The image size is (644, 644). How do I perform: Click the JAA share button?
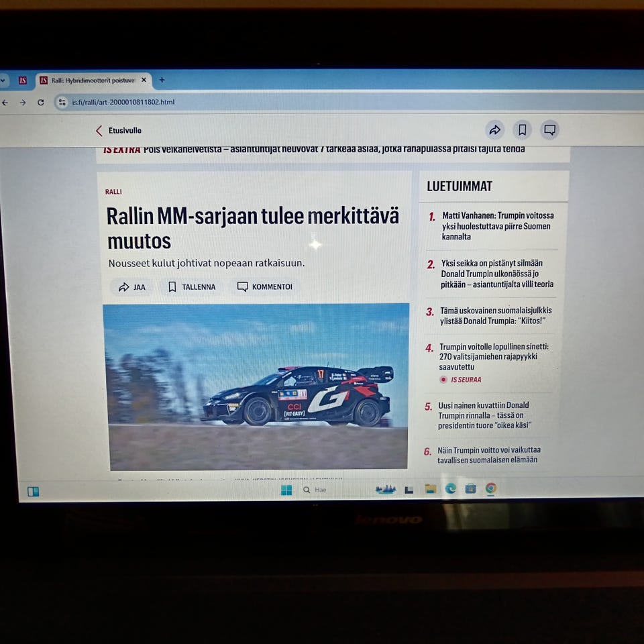(132, 287)
